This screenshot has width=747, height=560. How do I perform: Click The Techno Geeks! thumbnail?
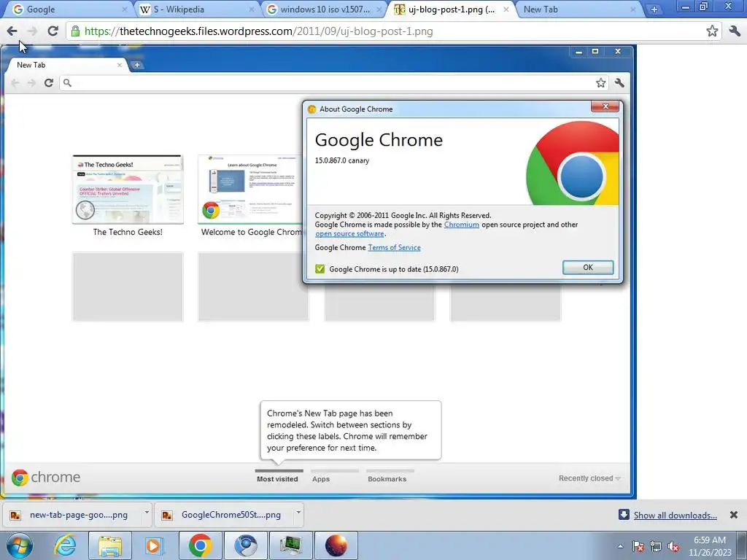coord(128,190)
